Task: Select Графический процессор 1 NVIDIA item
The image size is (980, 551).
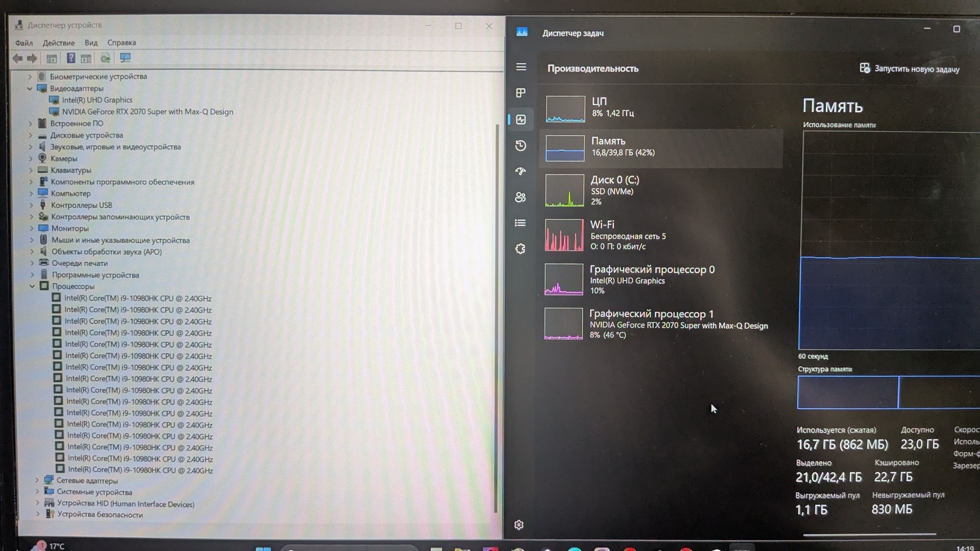Action: click(x=661, y=323)
